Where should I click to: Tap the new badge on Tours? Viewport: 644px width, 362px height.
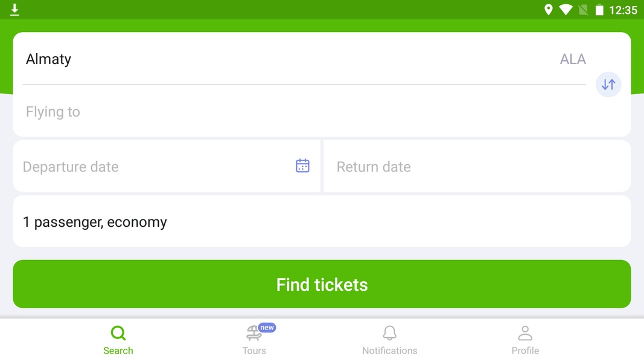pos(267,328)
